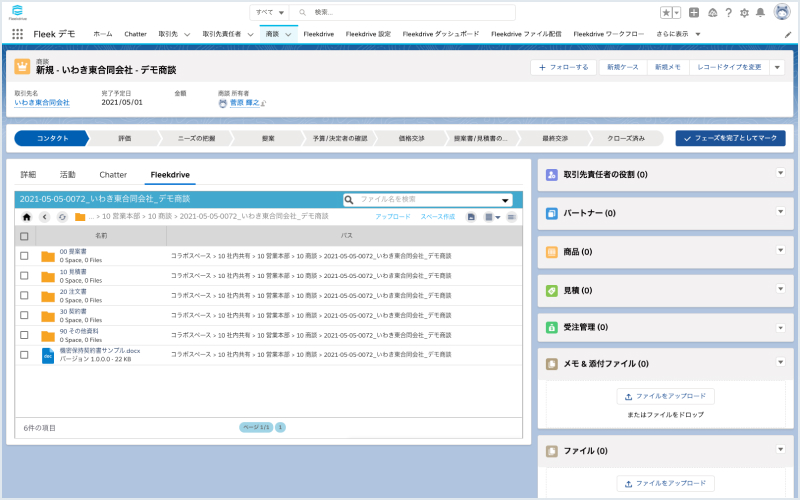The image size is (800, 500).
Task: Open the いわき東合同会社 account link
Action: click(42, 103)
